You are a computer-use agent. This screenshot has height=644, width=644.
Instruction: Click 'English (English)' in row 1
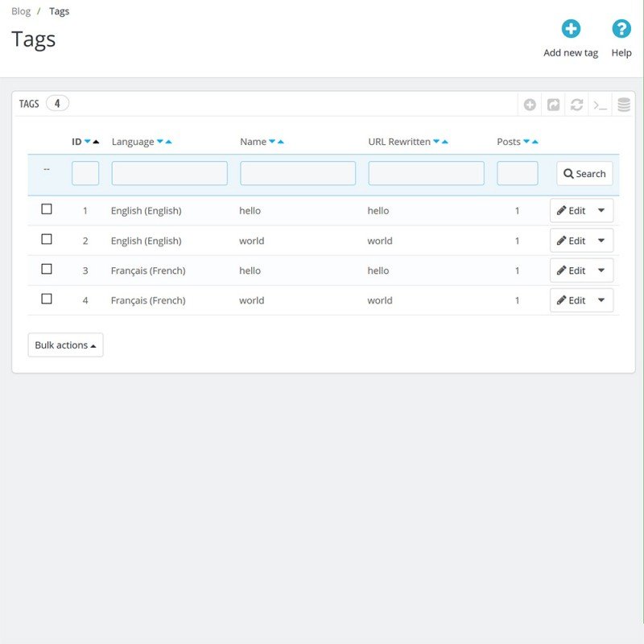(147, 211)
